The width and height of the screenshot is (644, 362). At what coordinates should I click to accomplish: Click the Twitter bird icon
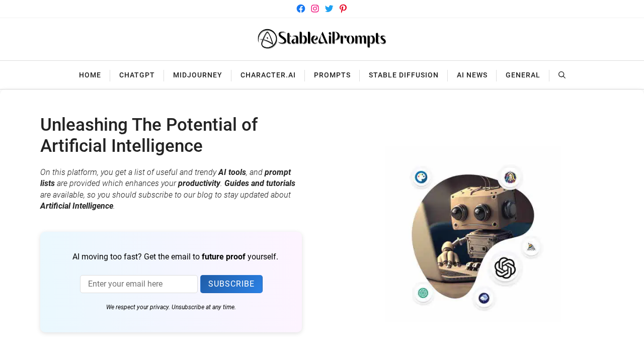(x=329, y=9)
